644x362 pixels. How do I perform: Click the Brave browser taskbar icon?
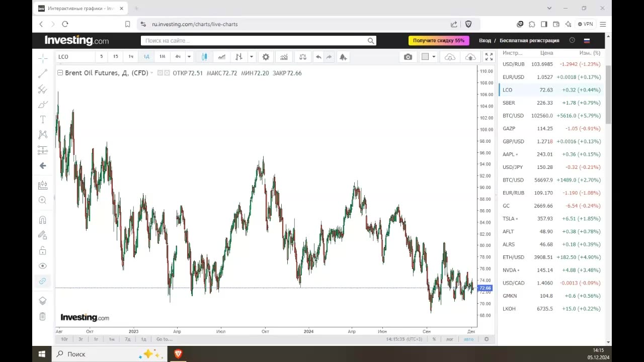tap(178, 354)
